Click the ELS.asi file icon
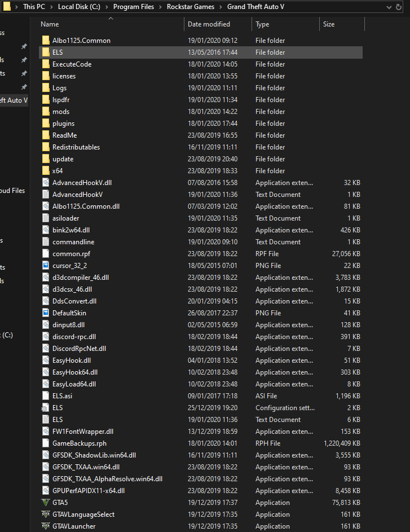410x532 pixels. 46,396
